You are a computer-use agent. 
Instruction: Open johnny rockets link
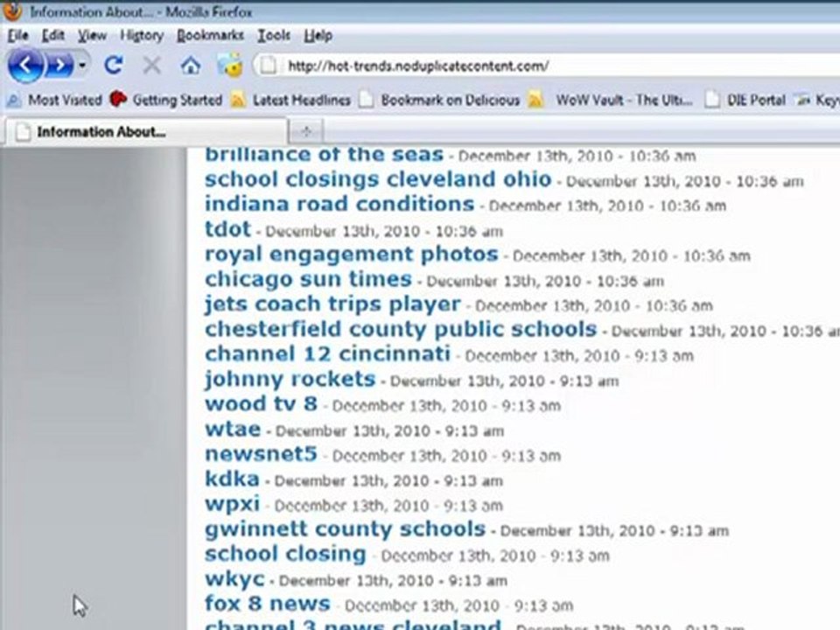click(290, 379)
